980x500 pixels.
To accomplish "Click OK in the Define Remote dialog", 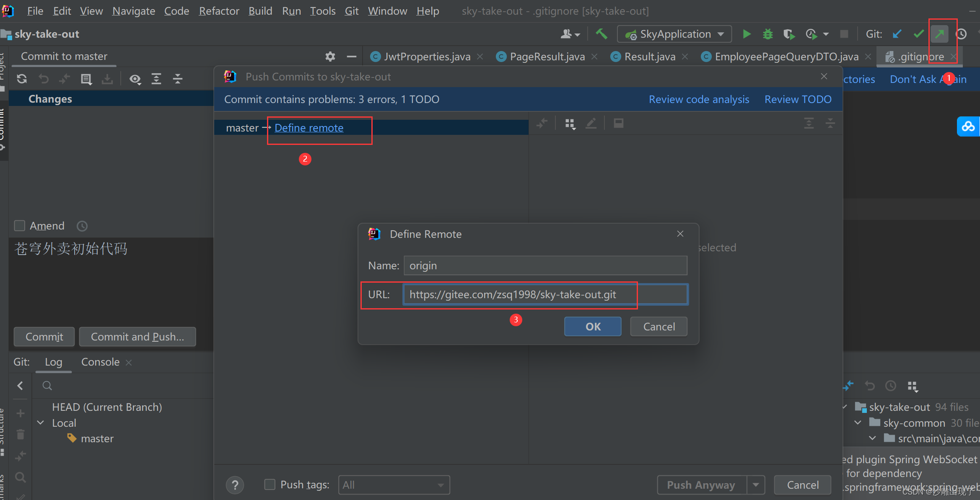I will coord(593,326).
